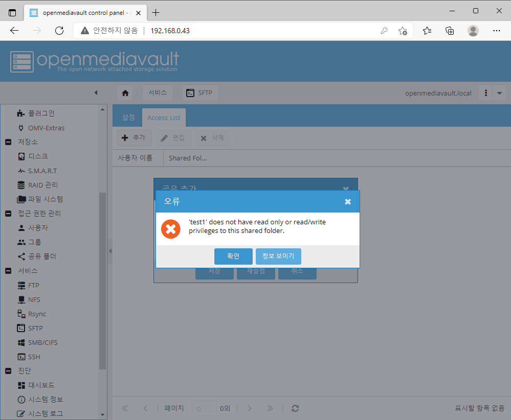511x420 pixels.
Task: Click the SFTP breadcrumb
Action: (200, 93)
